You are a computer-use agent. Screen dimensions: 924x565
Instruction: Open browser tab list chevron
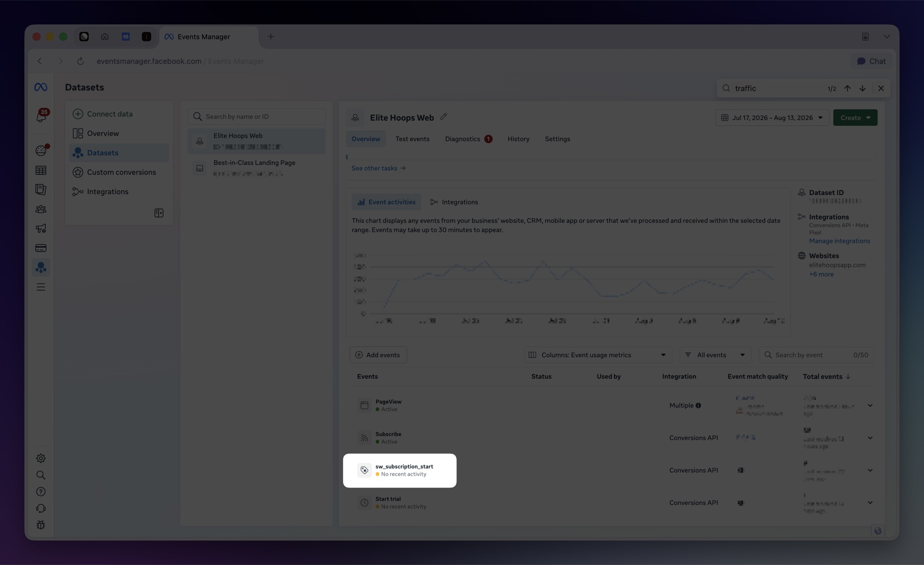pyautogui.click(x=887, y=37)
